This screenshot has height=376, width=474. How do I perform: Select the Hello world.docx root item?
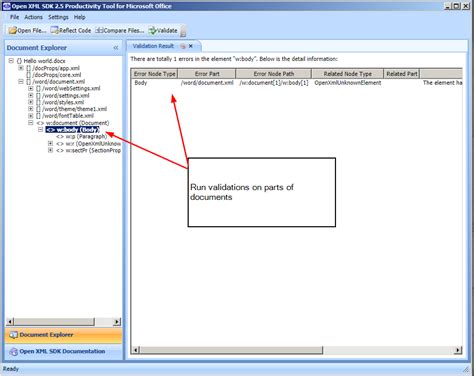coord(41,61)
